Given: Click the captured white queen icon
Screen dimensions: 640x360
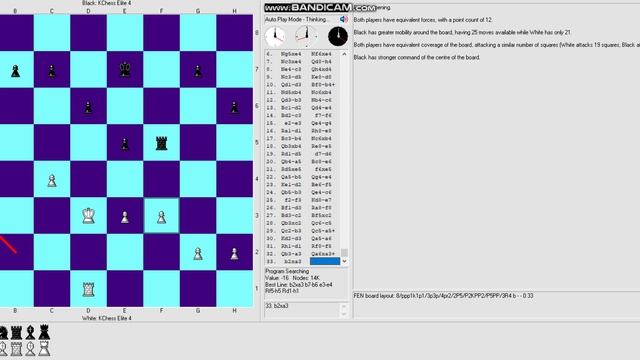Looking at the screenshot, I should point(44,349).
